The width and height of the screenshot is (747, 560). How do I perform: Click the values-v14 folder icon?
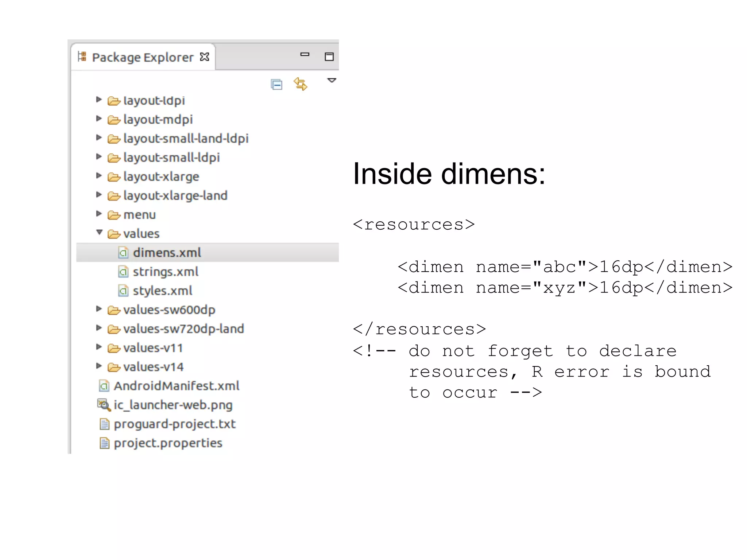coord(114,367)
